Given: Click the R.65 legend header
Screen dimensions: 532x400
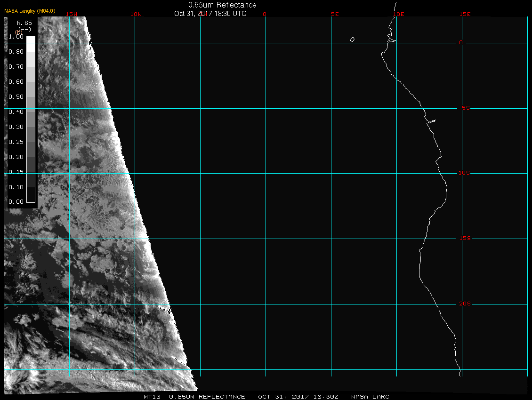Looking at the screenshot, I should 24,23.
